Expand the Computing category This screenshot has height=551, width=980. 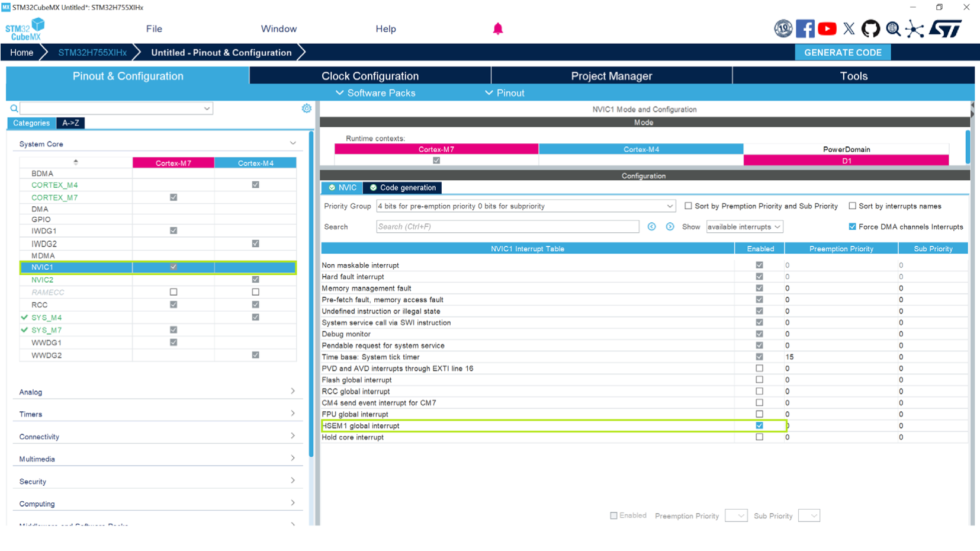(x=293, y=503)
